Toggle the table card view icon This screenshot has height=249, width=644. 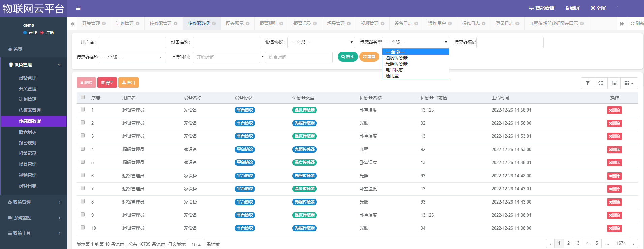pos(614,83)
